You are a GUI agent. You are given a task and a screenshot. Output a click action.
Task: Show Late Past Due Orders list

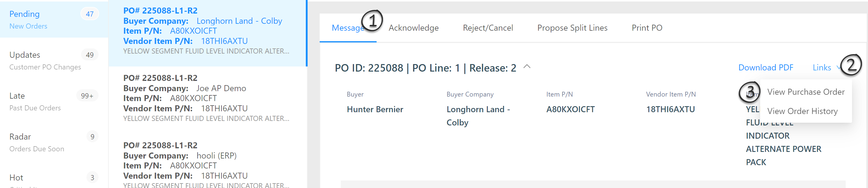pyautogui.click(x=54, y=102)
